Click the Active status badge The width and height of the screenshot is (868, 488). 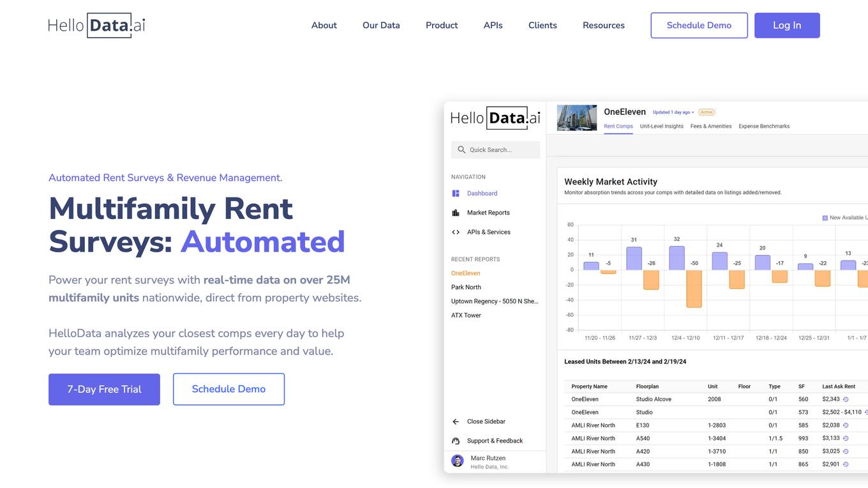pos(707,112)
